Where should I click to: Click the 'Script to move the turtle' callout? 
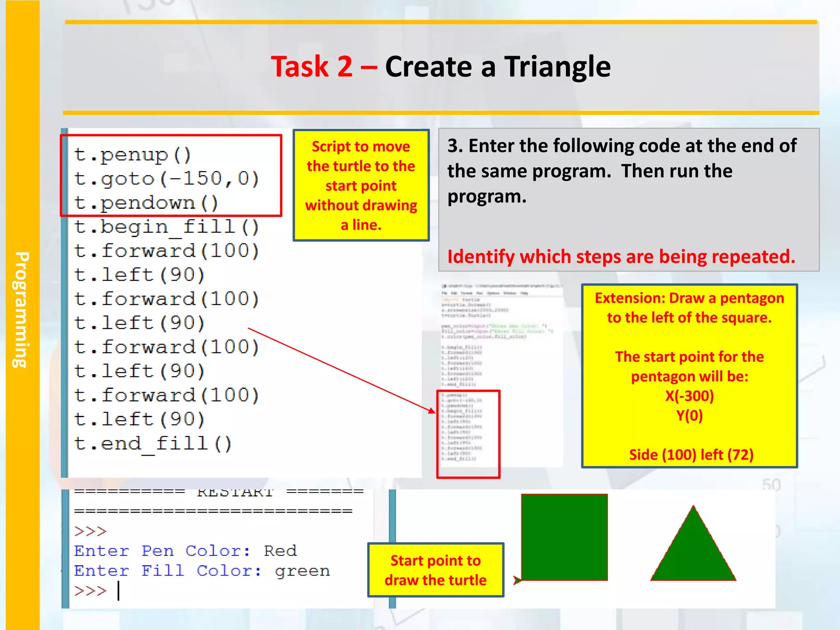point(361,185)
